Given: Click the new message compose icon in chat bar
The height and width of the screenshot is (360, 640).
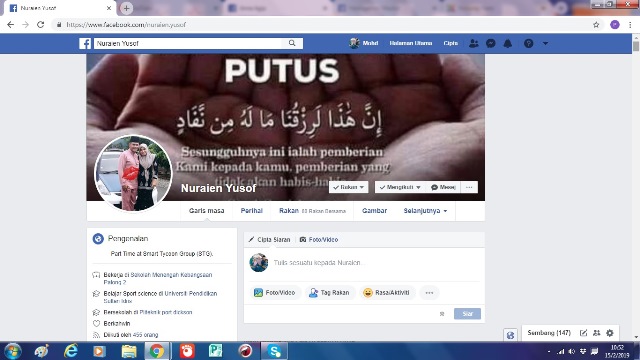Looking at the screenshot, I should coord(584,333).
